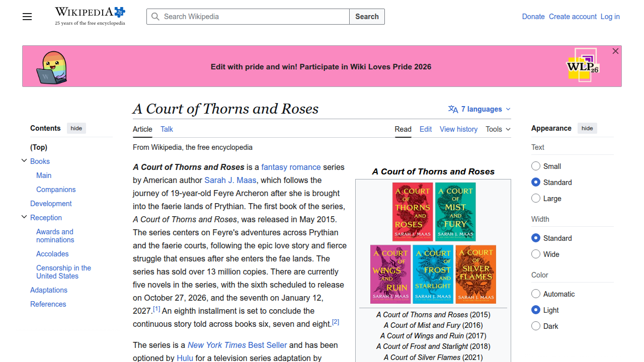This screenshot has width=644, height=362.
Task: Open the Tools dropdown menu
Action: [498, 129]
